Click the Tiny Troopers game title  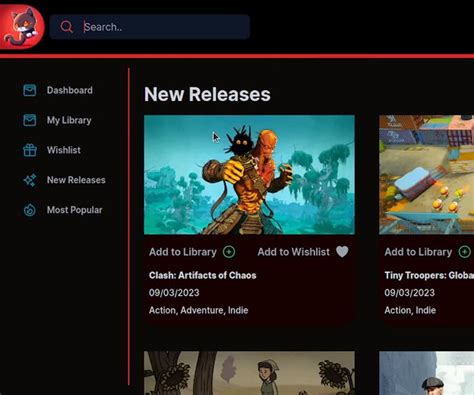click(429, 275)
